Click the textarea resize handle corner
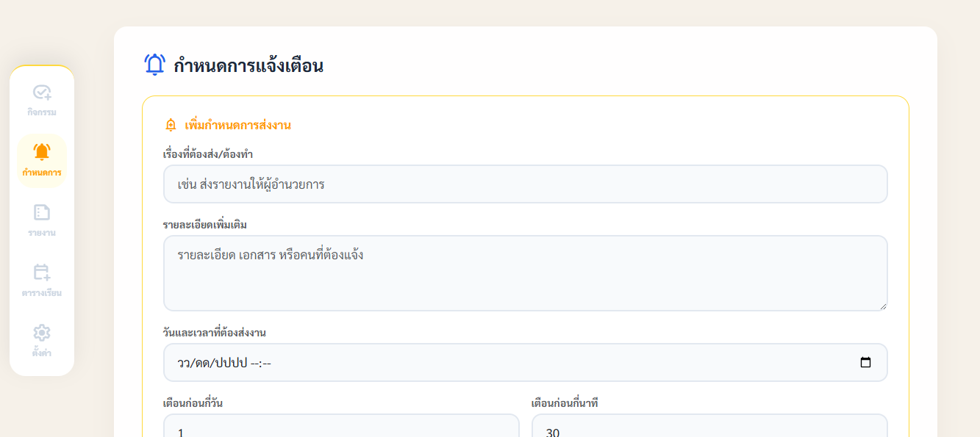 coord(883,306)
